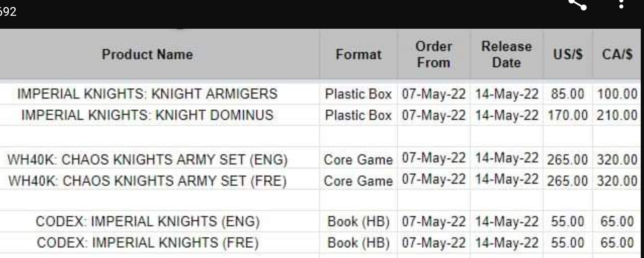Select Chaos Knights Army Set (ENG) cell

148,160
